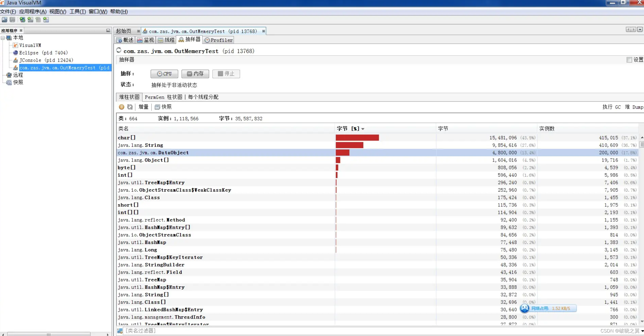The image size is (644, 336).
Task: Click the pause results icon
Action: (x=121, y=107)
